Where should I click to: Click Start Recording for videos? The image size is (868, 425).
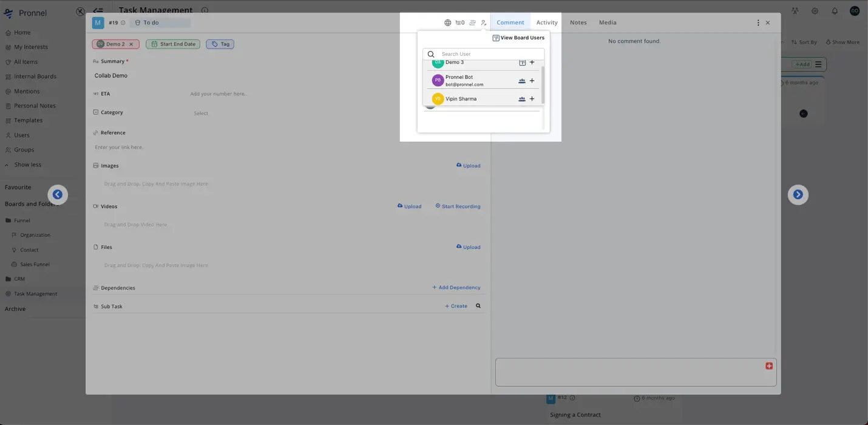pos(458,206)
